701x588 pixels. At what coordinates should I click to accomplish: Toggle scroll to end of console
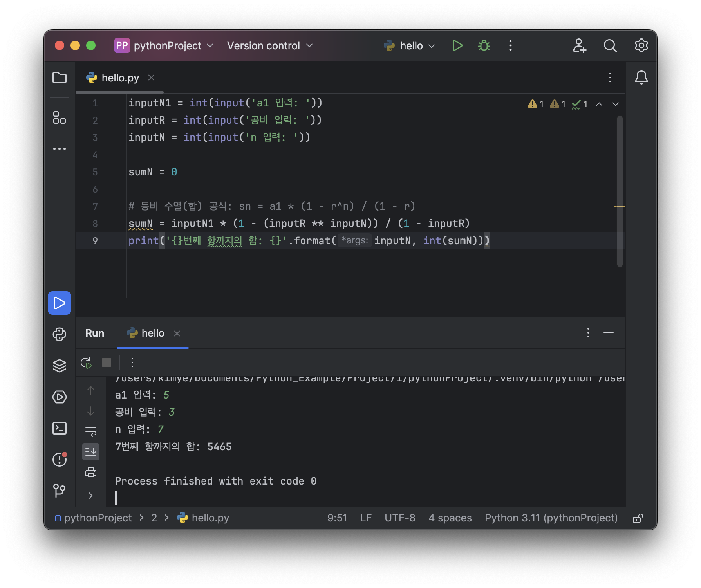coord(91,452)
